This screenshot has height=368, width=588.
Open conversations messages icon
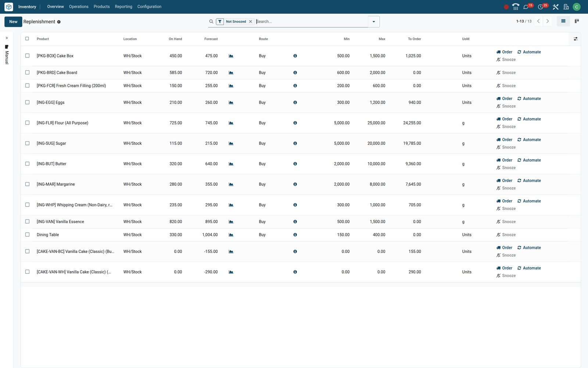coord(526,7)
